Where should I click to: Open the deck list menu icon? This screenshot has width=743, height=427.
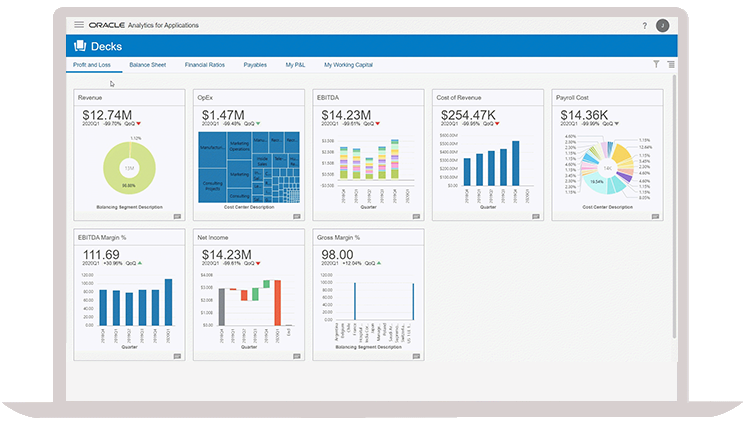671,64
